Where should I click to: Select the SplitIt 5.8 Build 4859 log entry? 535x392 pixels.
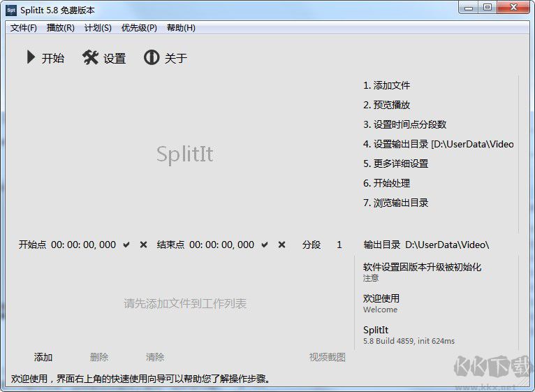click(409, 335)
